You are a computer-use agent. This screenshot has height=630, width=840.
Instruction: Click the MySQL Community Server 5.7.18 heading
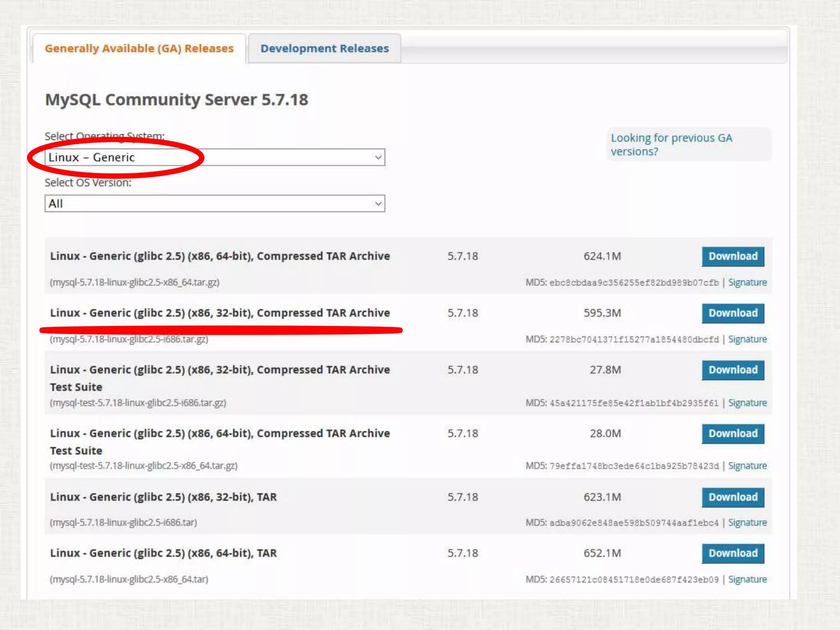click(x=176, y=100)
